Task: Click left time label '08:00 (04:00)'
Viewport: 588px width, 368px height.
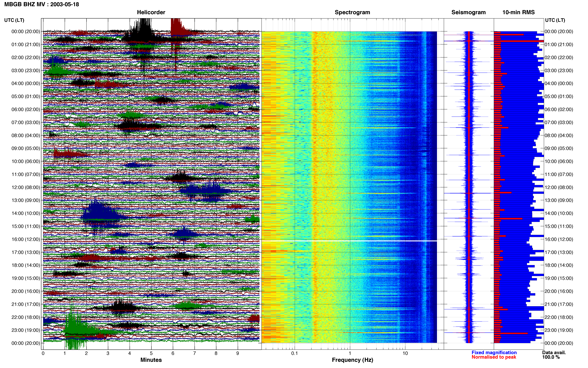Action: [26, 135]
